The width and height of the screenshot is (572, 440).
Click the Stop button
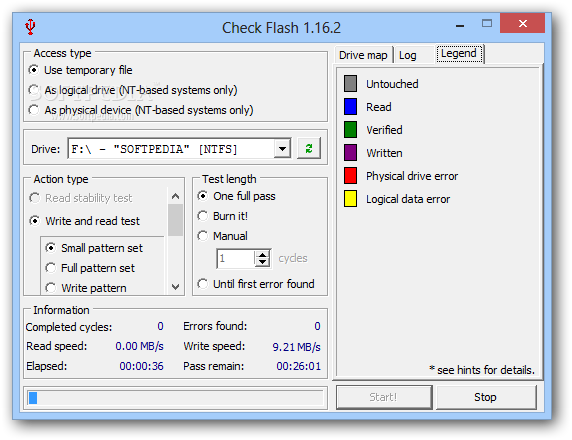click(486, 397)
